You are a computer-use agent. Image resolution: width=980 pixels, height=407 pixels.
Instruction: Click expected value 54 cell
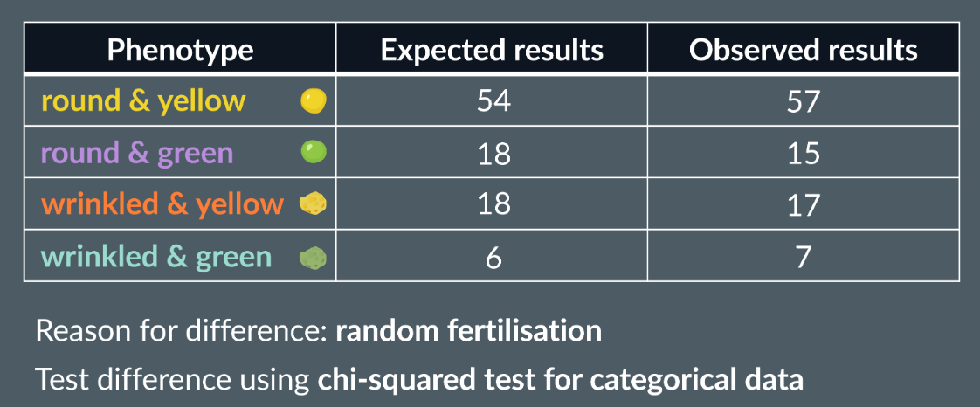click(x=493, y=101)
